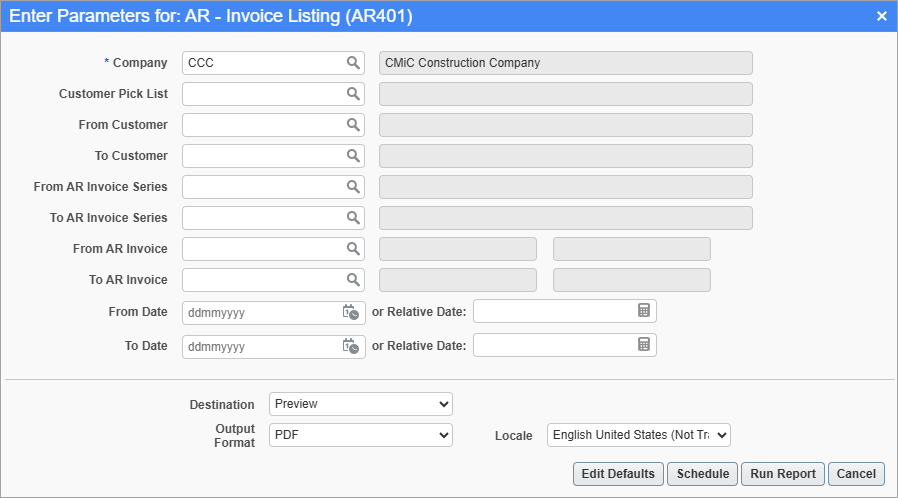Expand the Locale dropdown
The image size is (898, 498).
[639, 435]
